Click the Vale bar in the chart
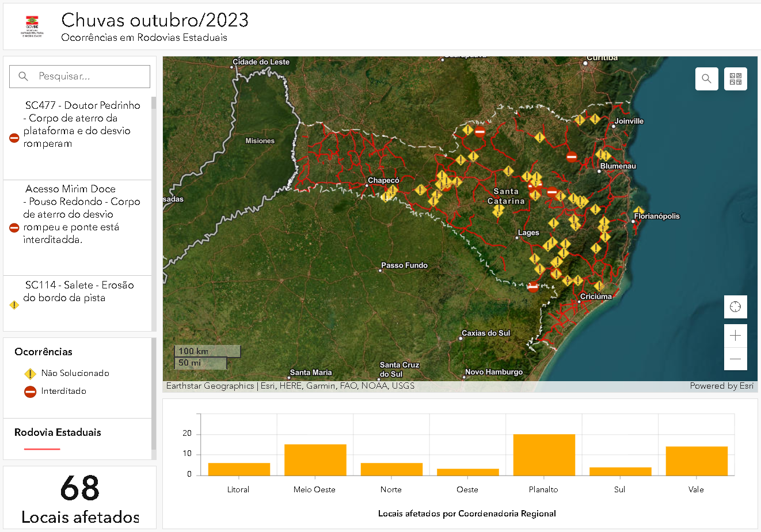The width and height of the screenshot is (761, 532). (697, 461)
